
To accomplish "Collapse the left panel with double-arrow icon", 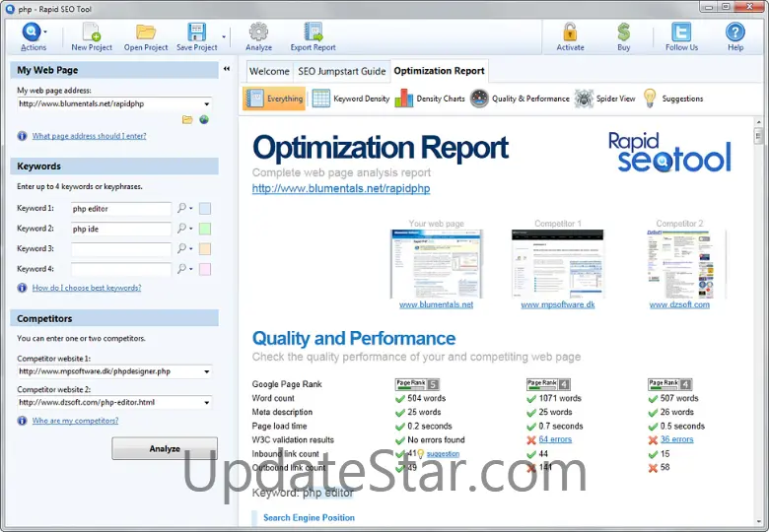I will tap(227, 69).
